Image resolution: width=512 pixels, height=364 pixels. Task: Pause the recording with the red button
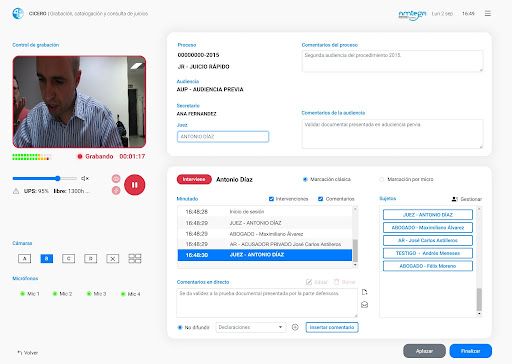135,185
